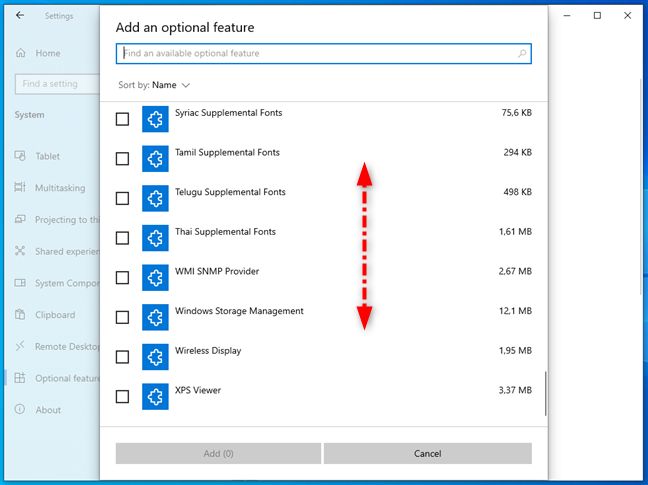The height and width of the screenshot is (485, 648).
Task: Click the Telugu Supplemental Fonts name
Action: click(x=230, y=192)
